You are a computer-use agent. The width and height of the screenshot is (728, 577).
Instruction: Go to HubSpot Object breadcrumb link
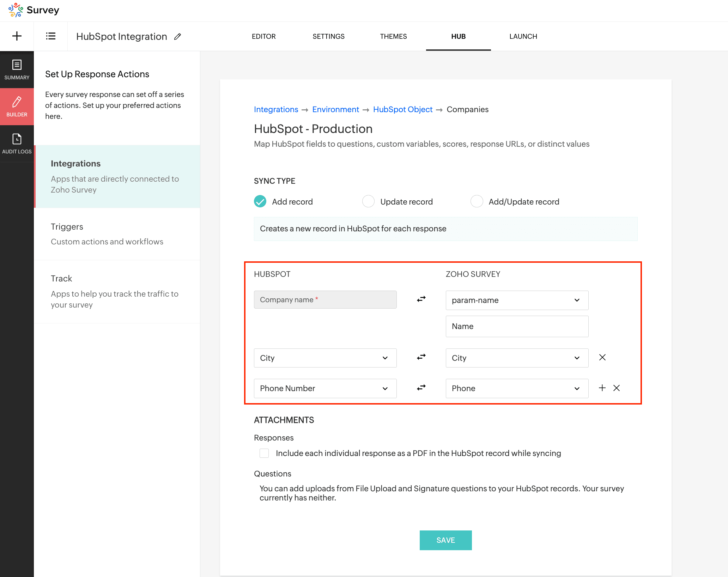pos(403,109)
